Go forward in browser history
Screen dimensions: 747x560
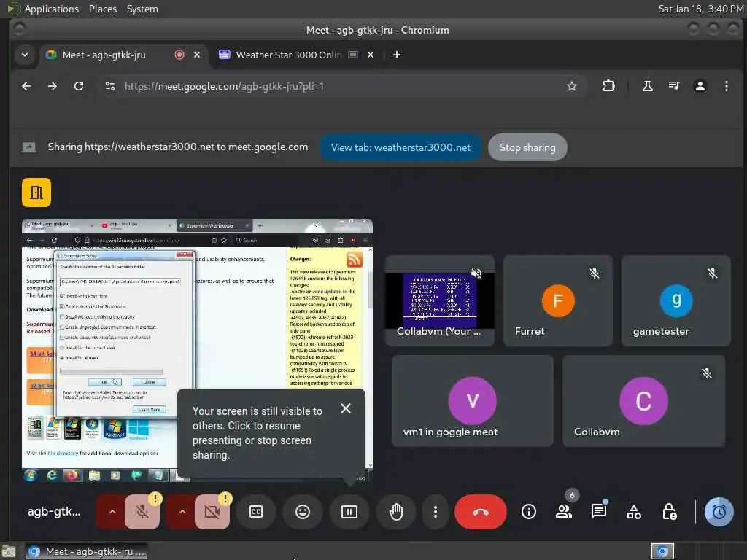coord(53,86)
